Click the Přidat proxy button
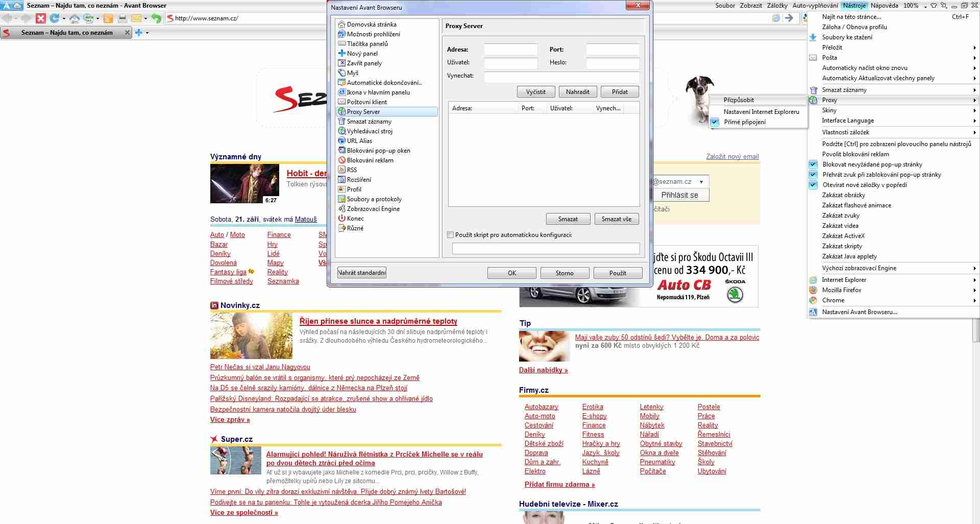 [620, 92]
